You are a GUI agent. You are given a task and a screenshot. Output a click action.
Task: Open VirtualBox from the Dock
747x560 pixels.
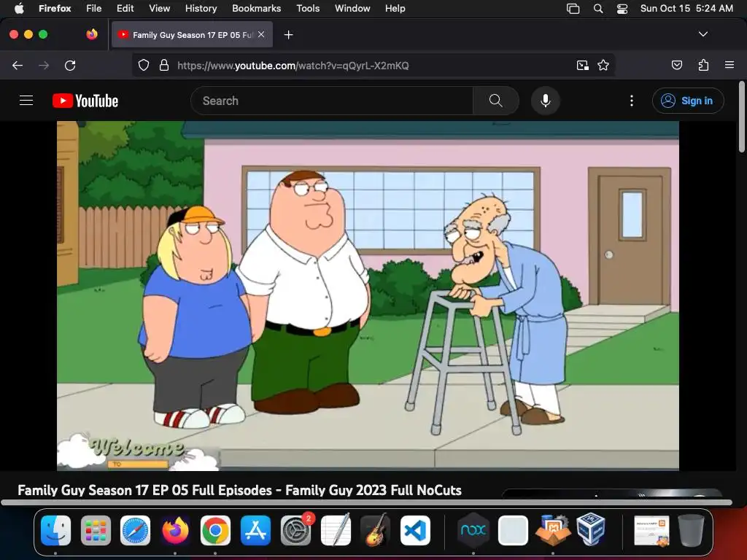click(x=591, y=529)
